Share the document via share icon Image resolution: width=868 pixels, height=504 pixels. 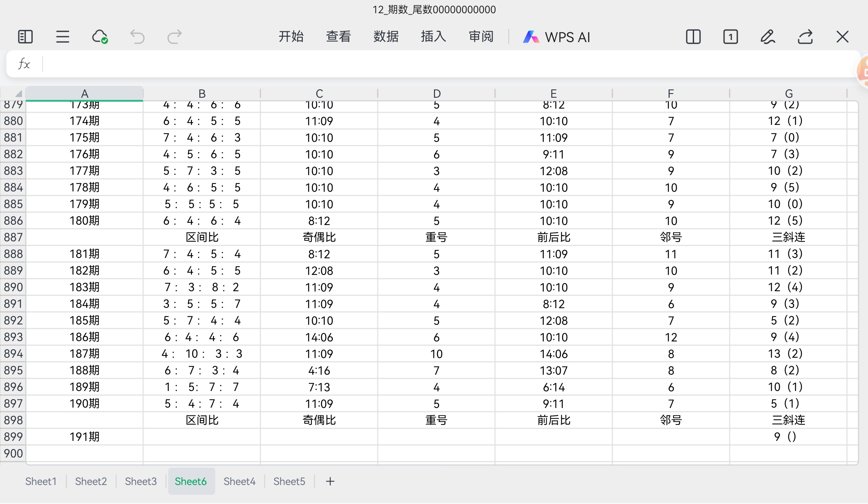point(805,37)
